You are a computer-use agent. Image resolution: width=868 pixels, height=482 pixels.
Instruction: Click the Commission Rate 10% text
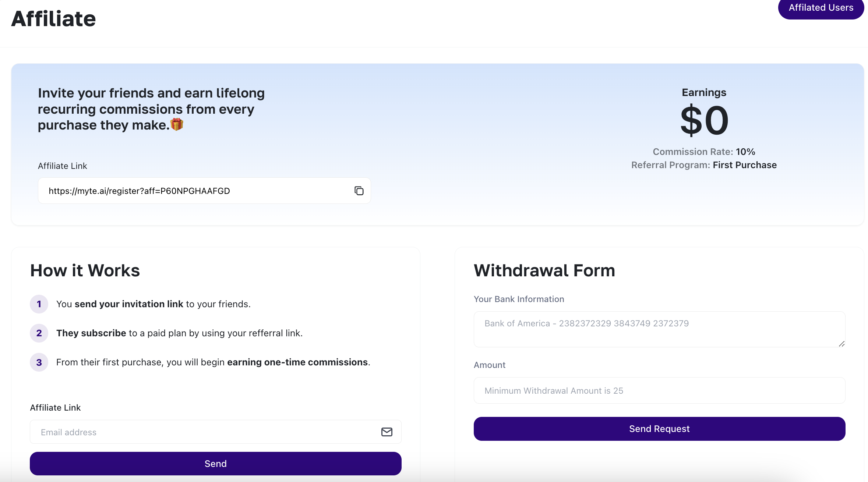click(x=704, y=152)
